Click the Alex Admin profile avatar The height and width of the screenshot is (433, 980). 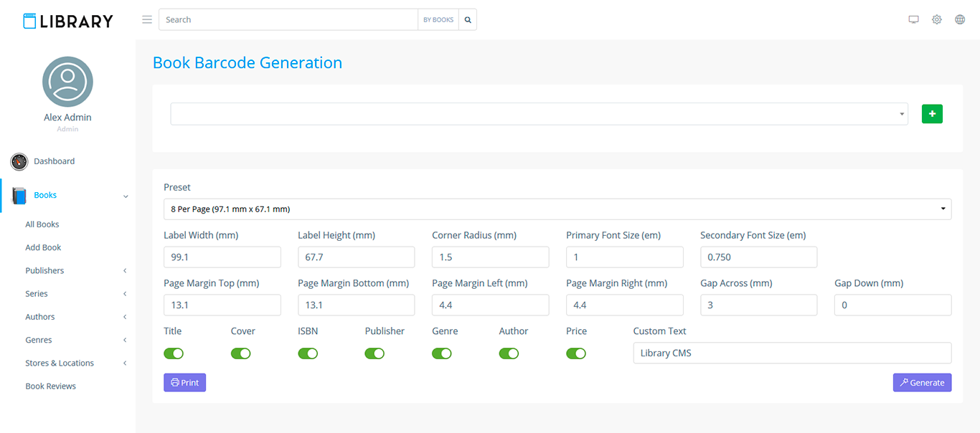[67, 82]
